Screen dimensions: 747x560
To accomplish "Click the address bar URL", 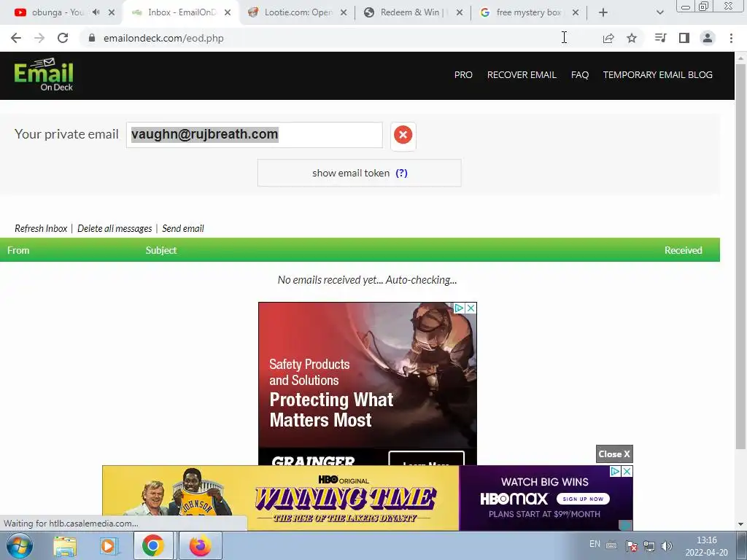I will point(163,38).
